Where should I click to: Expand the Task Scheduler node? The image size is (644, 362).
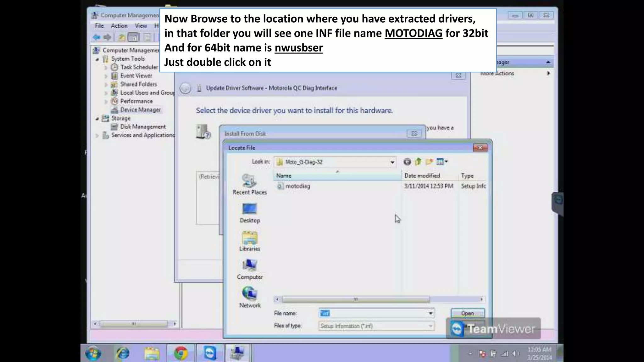[106, 68]
